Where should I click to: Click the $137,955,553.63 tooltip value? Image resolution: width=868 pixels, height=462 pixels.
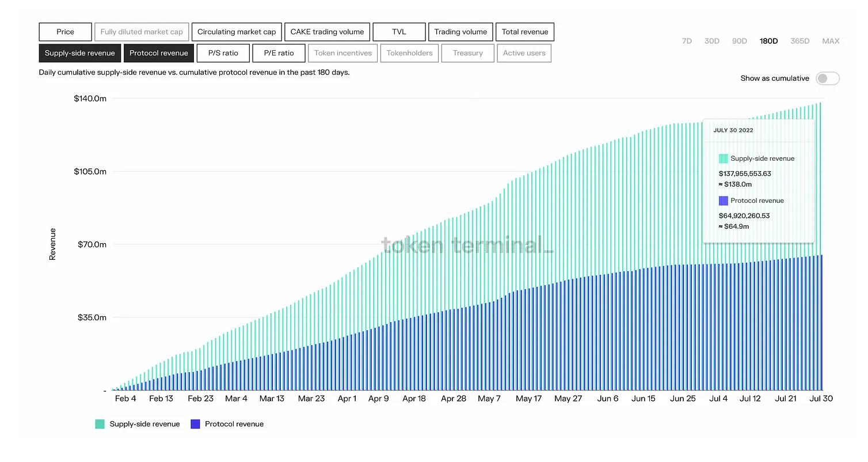745,173
